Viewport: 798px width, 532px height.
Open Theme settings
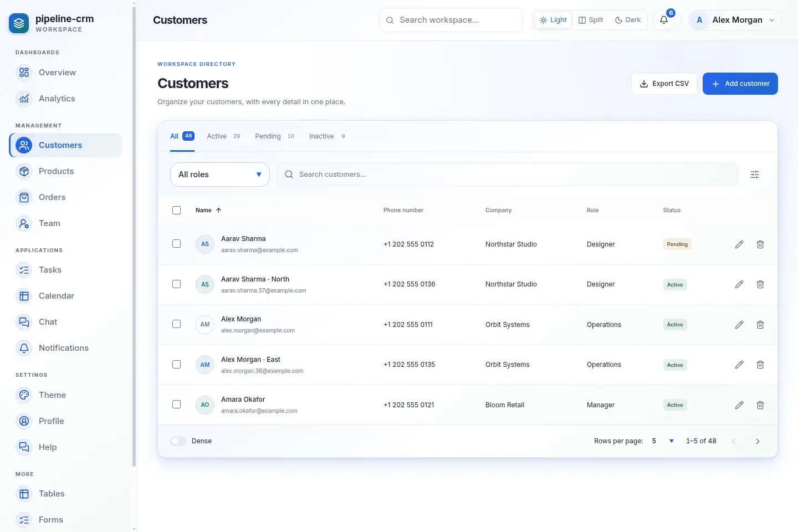(x=66, y=395)
